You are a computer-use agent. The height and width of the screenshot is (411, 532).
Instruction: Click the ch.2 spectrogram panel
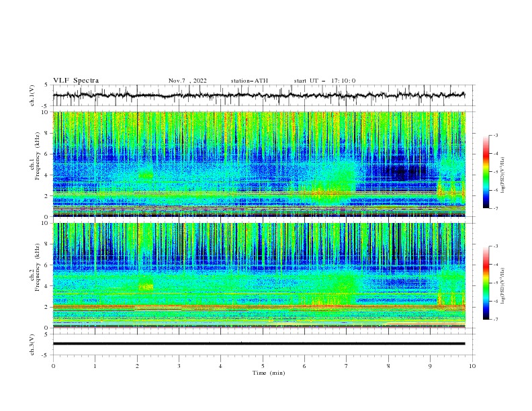(259, 275)
